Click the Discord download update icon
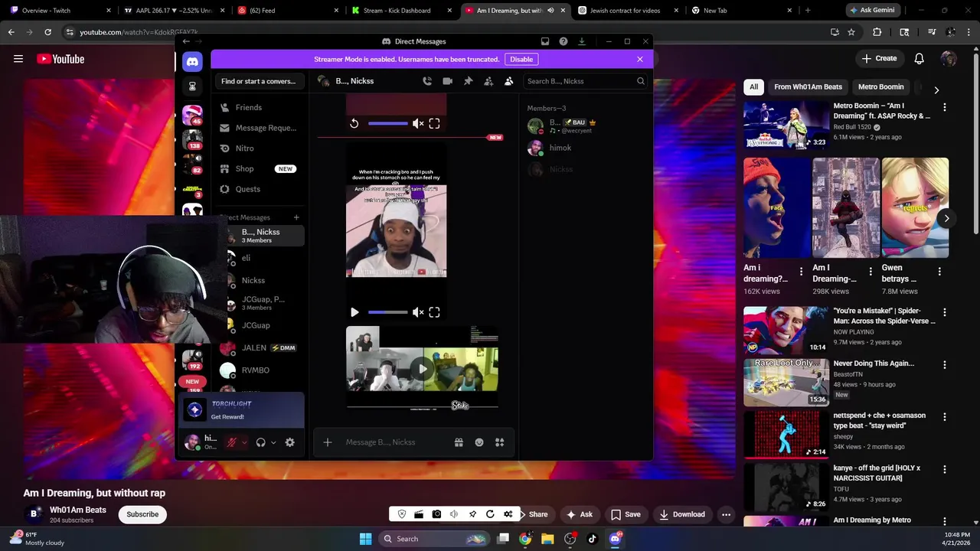 582,41
